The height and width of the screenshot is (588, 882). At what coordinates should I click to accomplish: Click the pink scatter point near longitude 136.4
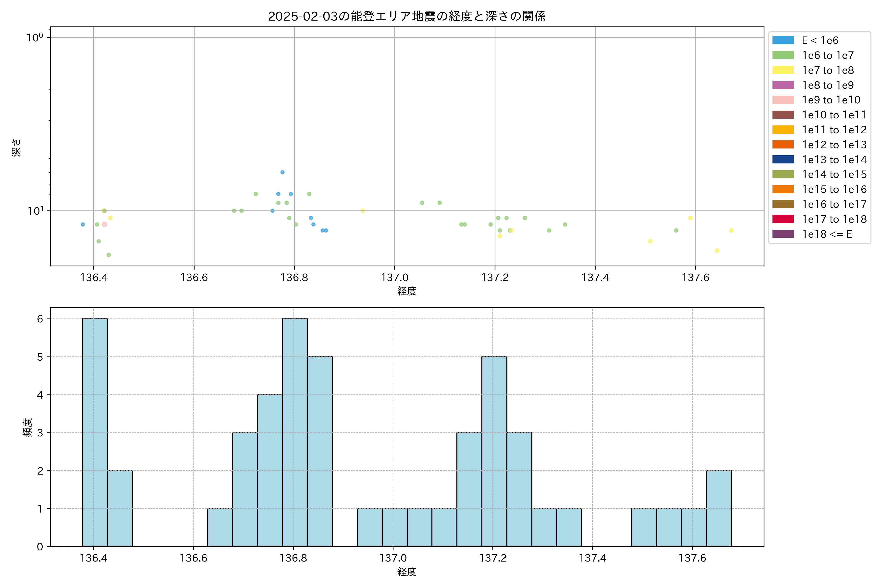pyautogui.click(x=105, y=224)
